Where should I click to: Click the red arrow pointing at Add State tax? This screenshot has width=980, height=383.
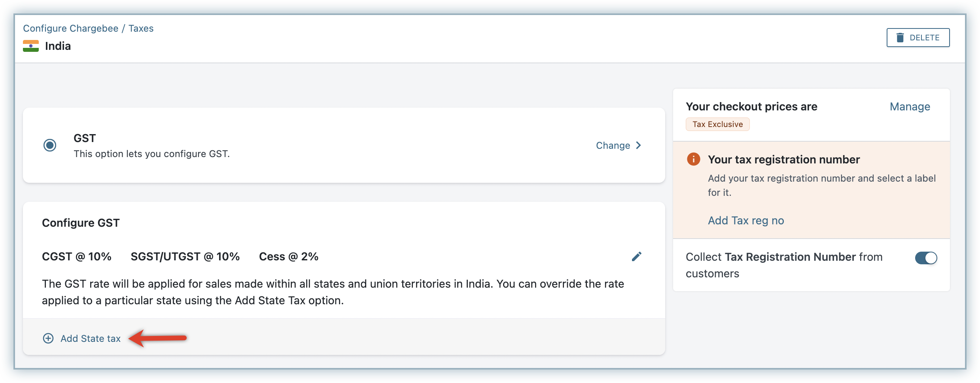point(158,338)
